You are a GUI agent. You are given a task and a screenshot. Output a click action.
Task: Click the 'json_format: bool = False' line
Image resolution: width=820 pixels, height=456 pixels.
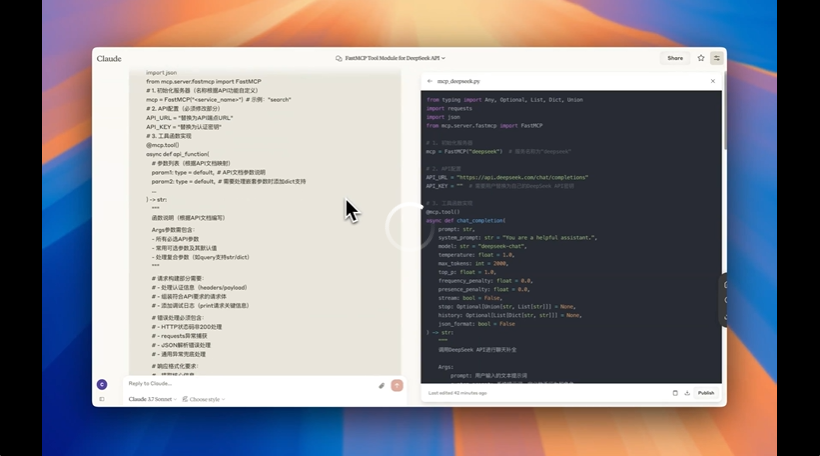point(476,324)
